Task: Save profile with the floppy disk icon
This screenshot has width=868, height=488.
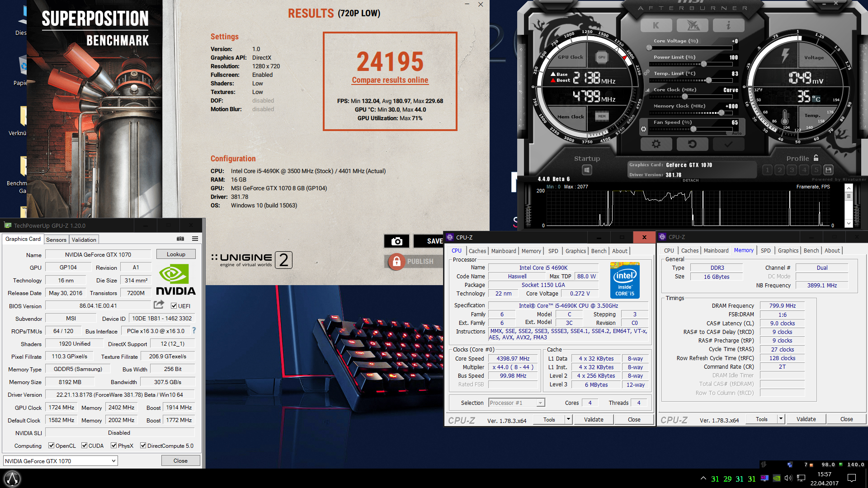Action: [828, 170]
